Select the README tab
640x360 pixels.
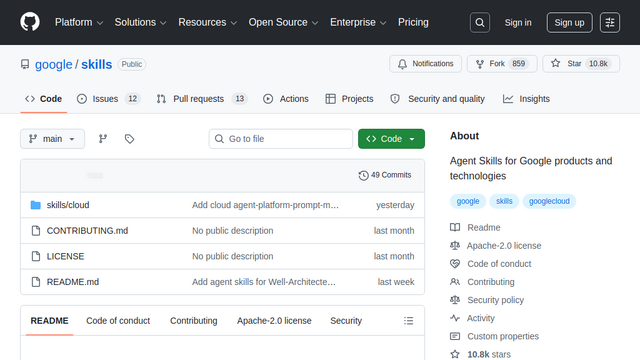point(49,321)
